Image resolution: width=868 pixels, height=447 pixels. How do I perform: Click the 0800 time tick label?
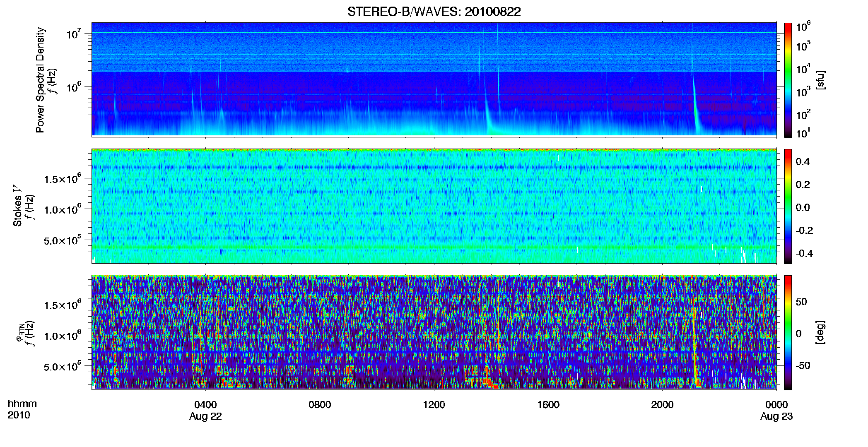pyautogui.click(x=320, y=405)
